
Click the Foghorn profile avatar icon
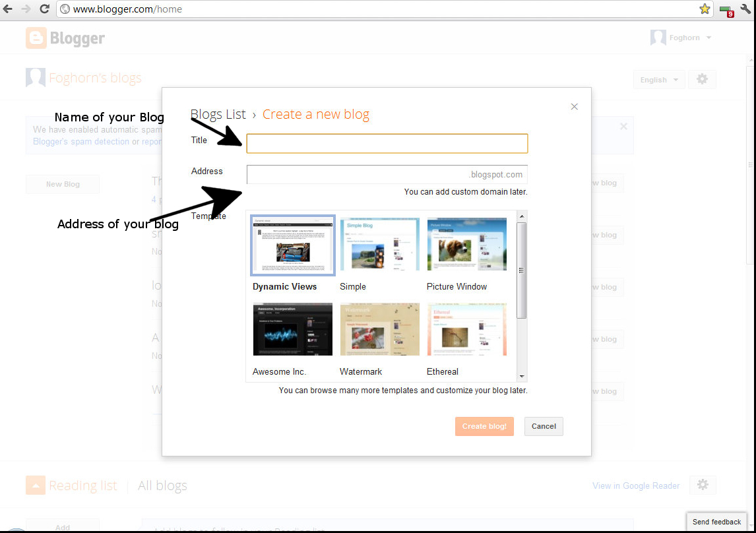coord(658,38)
